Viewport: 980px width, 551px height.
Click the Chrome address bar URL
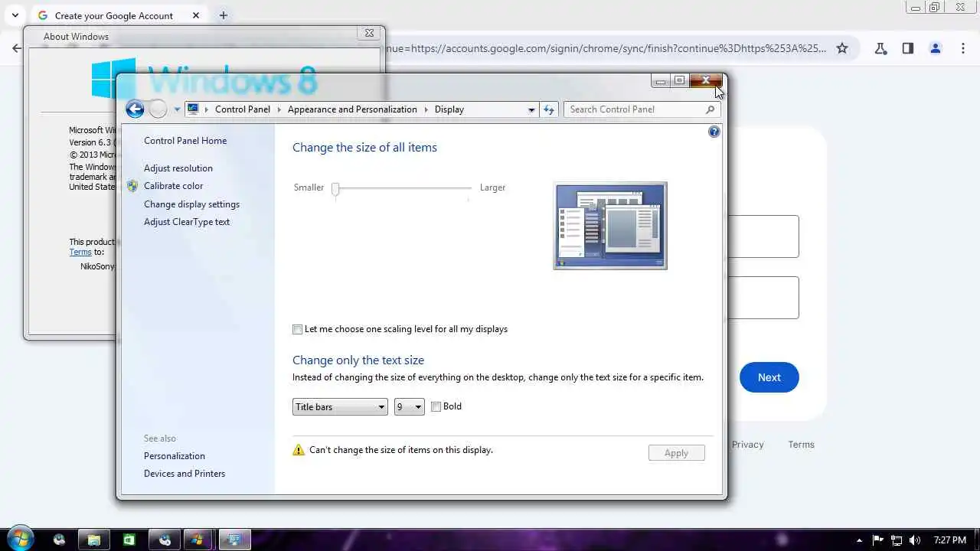605,48
